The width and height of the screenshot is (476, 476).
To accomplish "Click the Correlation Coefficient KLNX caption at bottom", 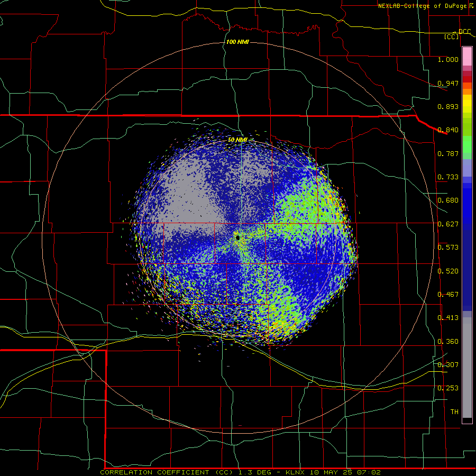I will pos(240,472).
